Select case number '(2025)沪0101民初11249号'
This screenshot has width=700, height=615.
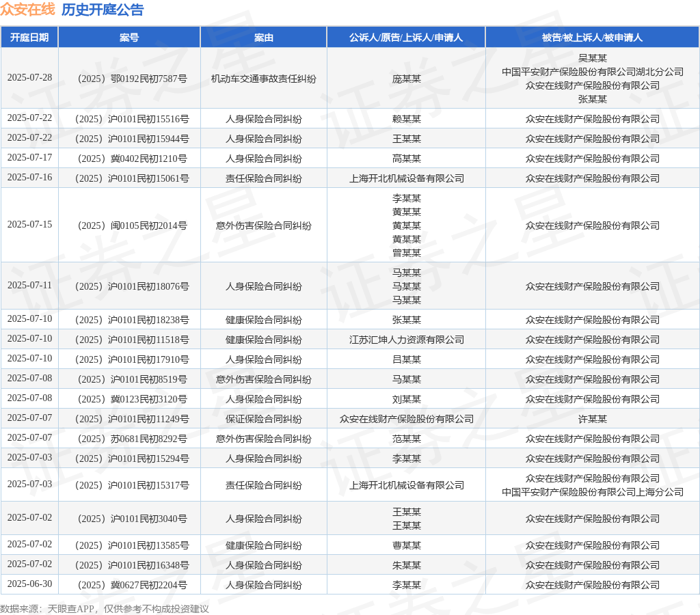coord(132,419)
